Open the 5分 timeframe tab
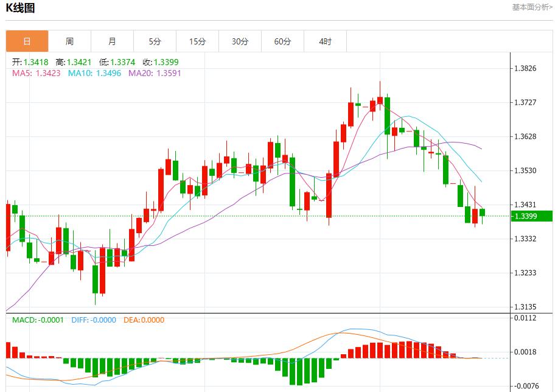Viewport: 558px width, 392px height. (x=155, y=41)
